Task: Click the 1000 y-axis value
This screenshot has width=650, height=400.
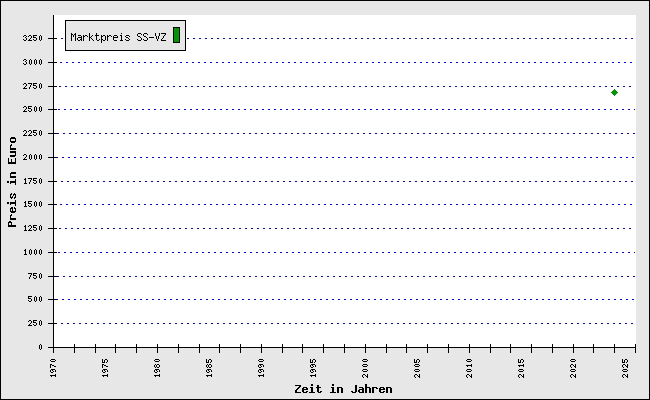Action: tap(31, 252)
